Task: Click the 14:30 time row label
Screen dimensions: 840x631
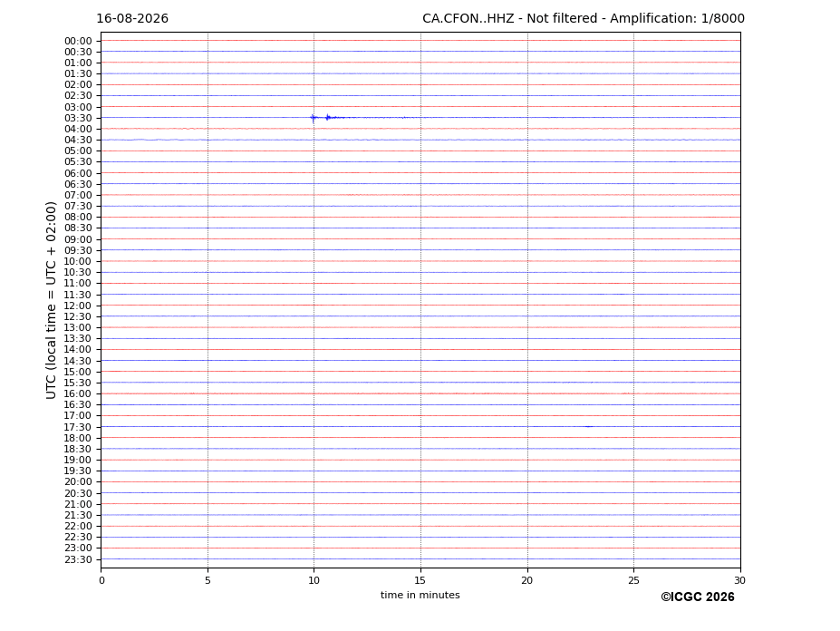Action: 78,361
